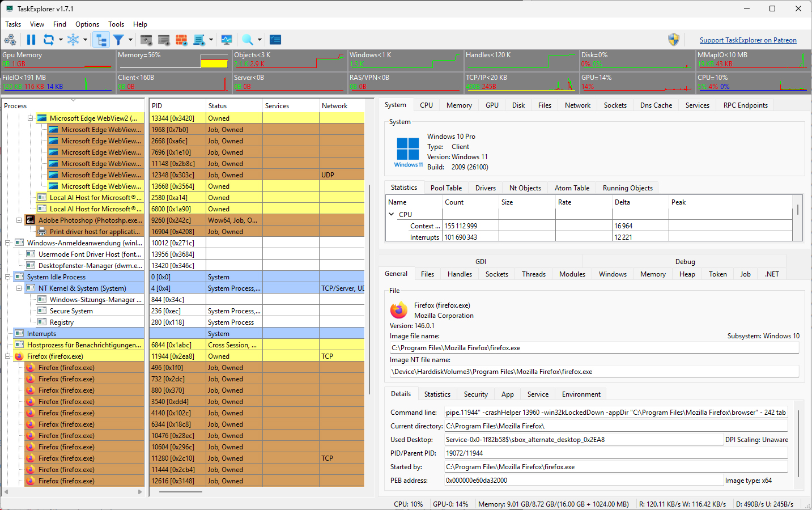The width and height of the screenshot is (812, 510).
Task: Click the snowflake freeze icon
Action: 73,40
